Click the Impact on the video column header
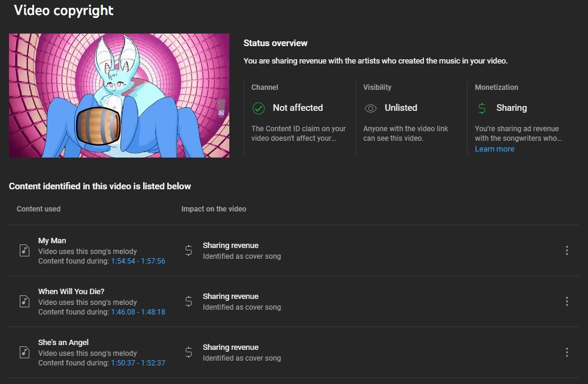This screenshot has height=384, width=588. click(x=214, y=209)
